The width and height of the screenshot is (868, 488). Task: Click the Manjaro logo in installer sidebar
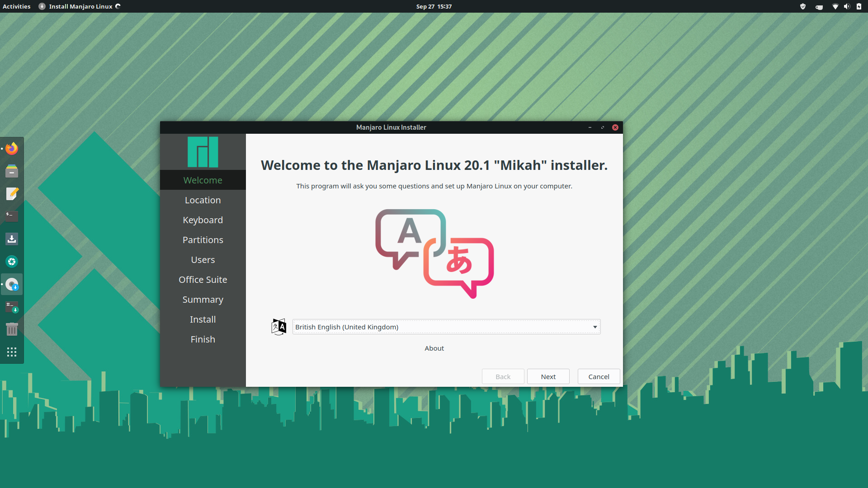(x=203, y=152)
